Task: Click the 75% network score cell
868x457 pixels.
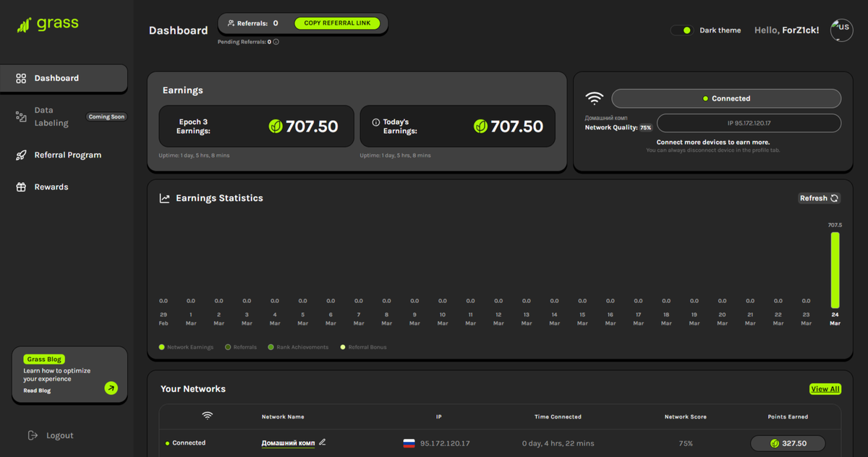Action: (686, 443)
